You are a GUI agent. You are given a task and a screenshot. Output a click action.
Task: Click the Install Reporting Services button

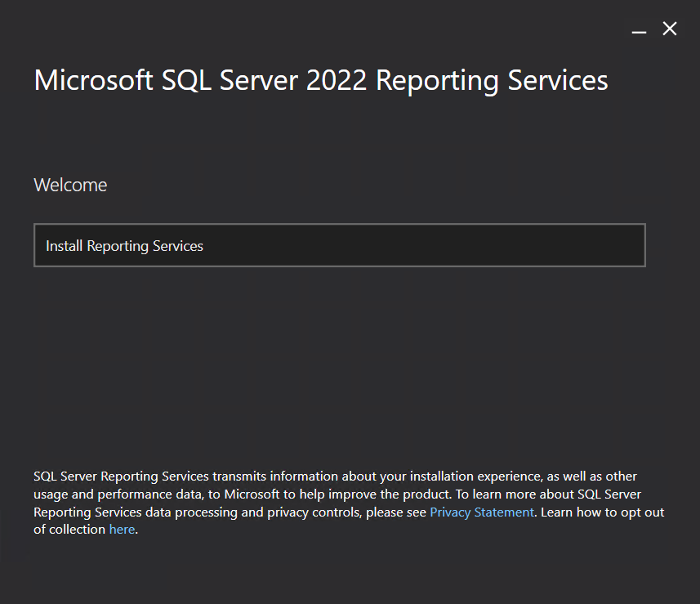339,245
